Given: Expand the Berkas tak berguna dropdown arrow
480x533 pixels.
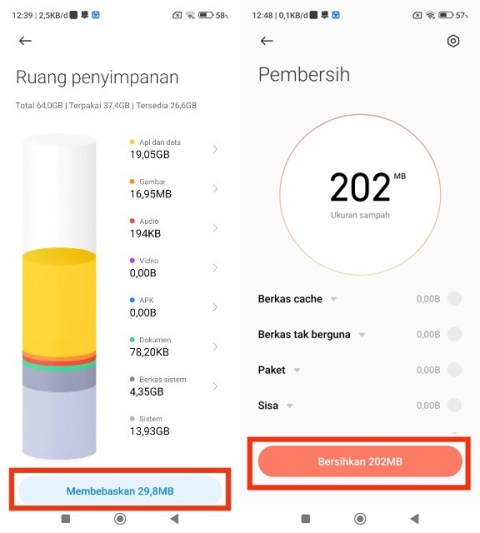Looking at the screenshot, I should pyautogui.click(x=362, y=335).
